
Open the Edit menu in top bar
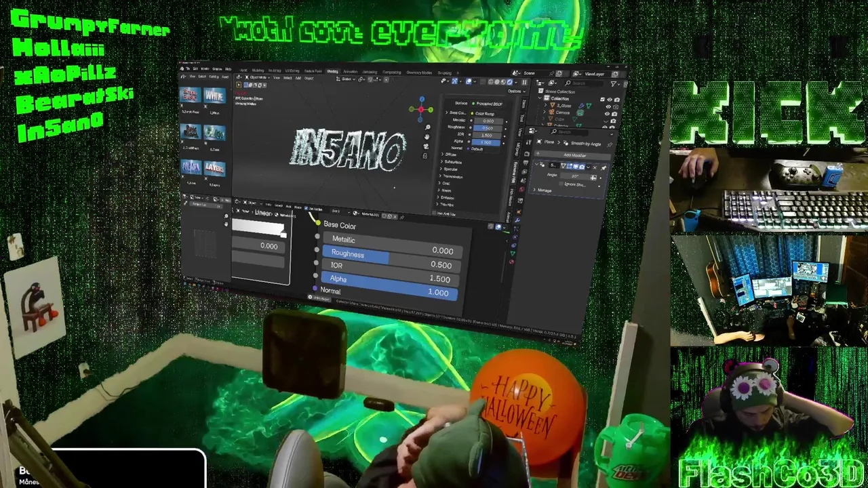pos(195,68)
